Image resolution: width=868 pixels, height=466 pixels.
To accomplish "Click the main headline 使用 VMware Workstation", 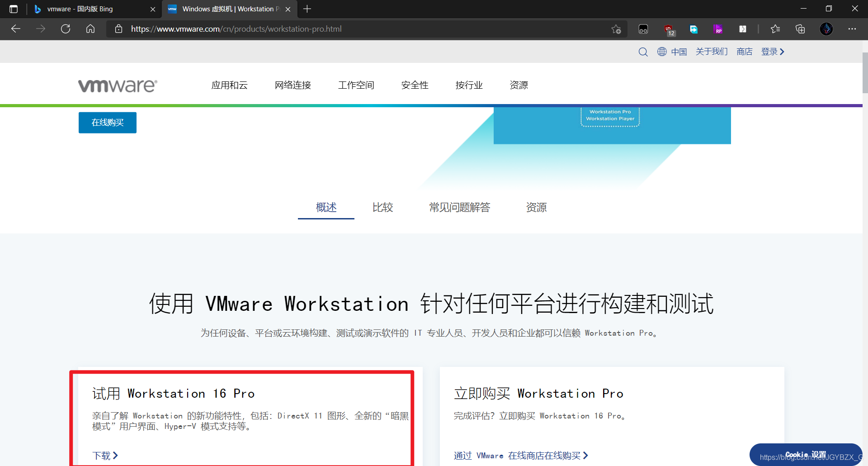I will (x=432, y=304).
